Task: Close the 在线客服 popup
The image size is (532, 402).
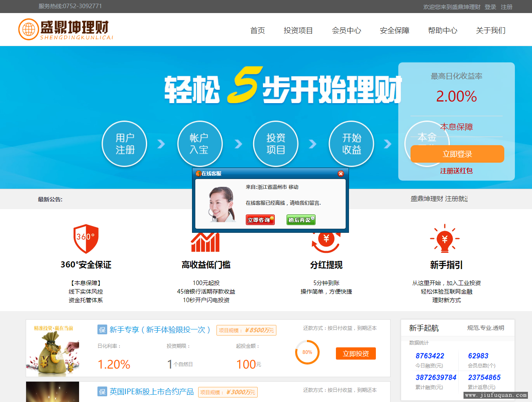Action: [341, 174]
